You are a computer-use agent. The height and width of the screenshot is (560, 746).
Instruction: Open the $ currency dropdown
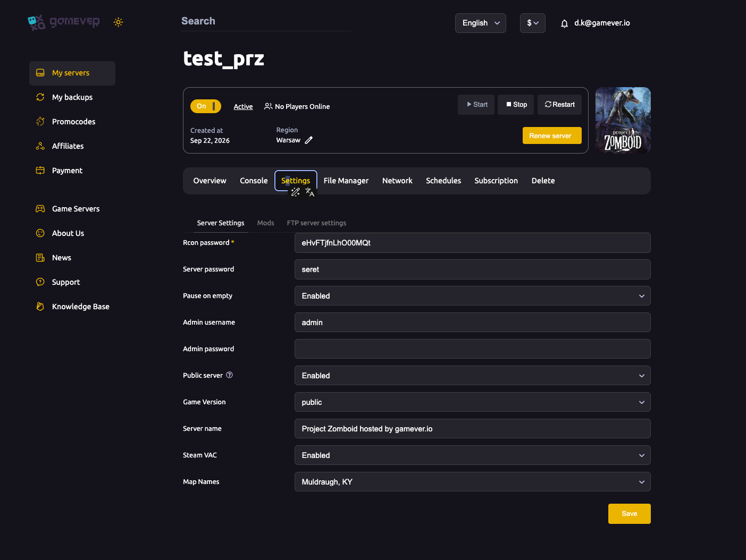[533, 23]
